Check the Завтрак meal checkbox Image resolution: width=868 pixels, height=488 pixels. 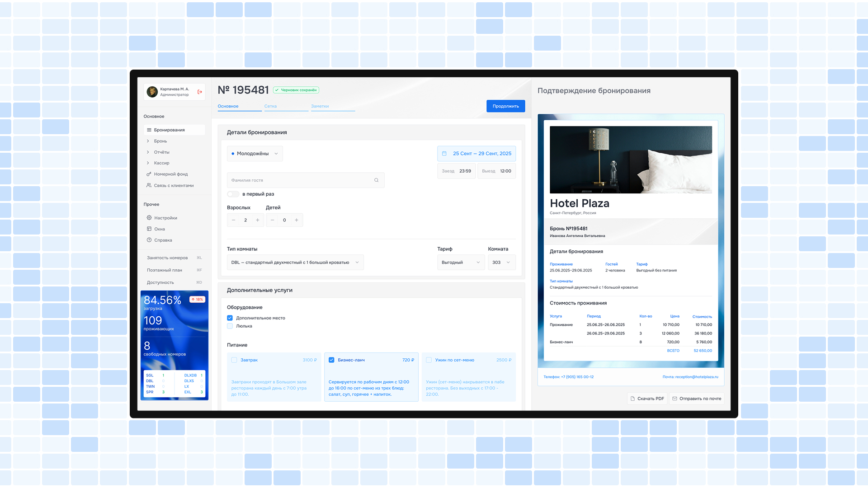234,360
